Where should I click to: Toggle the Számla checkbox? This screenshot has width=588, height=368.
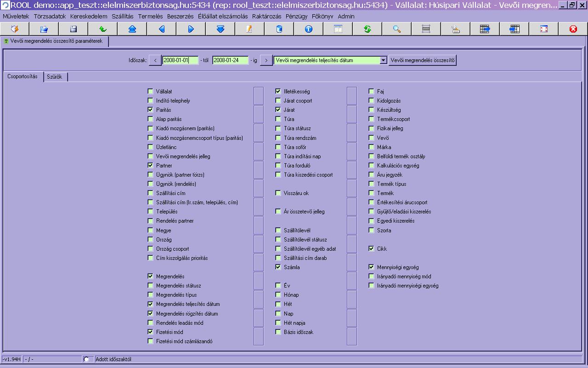(x=278, y=267)
